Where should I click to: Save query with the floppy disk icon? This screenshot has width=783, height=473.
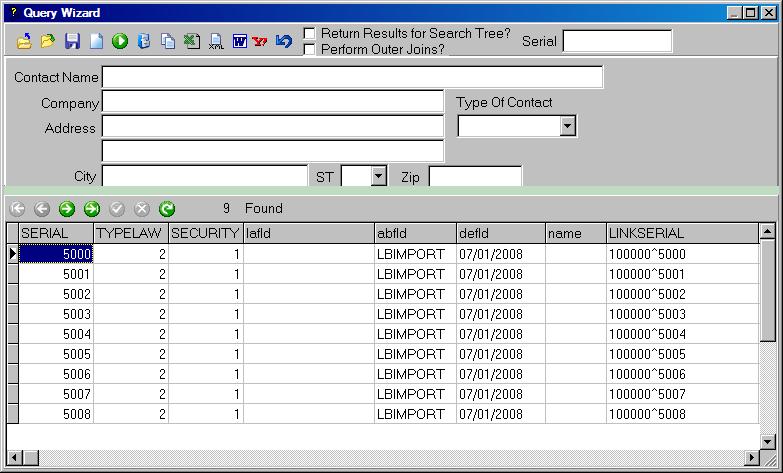coord(72,41)
